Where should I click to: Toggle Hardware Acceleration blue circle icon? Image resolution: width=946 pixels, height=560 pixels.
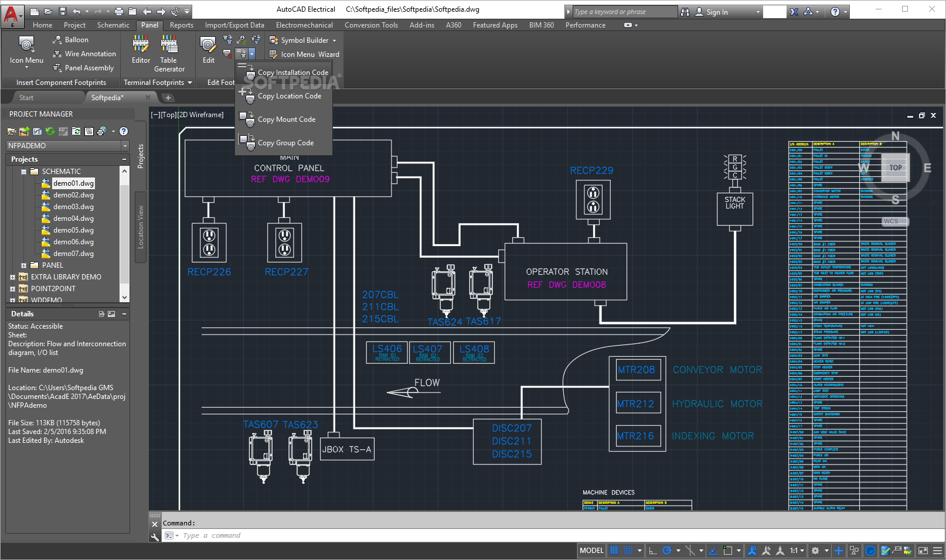click(870, 551)
